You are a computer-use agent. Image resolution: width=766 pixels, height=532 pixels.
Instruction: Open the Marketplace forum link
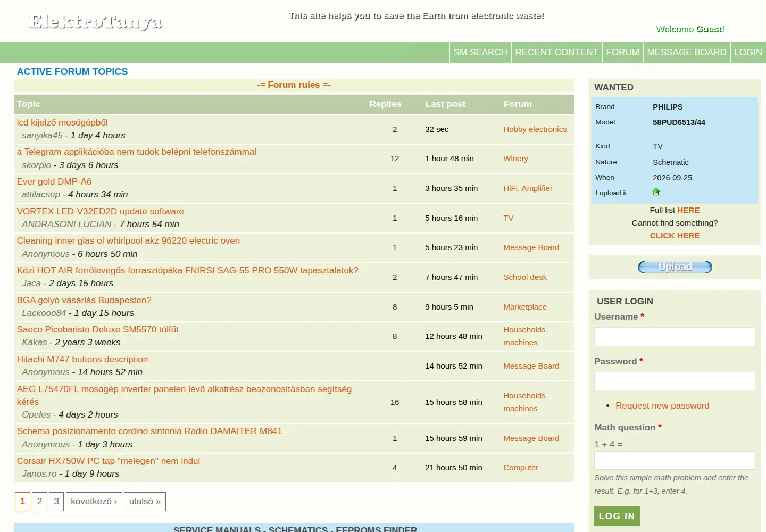pos(525,307)
